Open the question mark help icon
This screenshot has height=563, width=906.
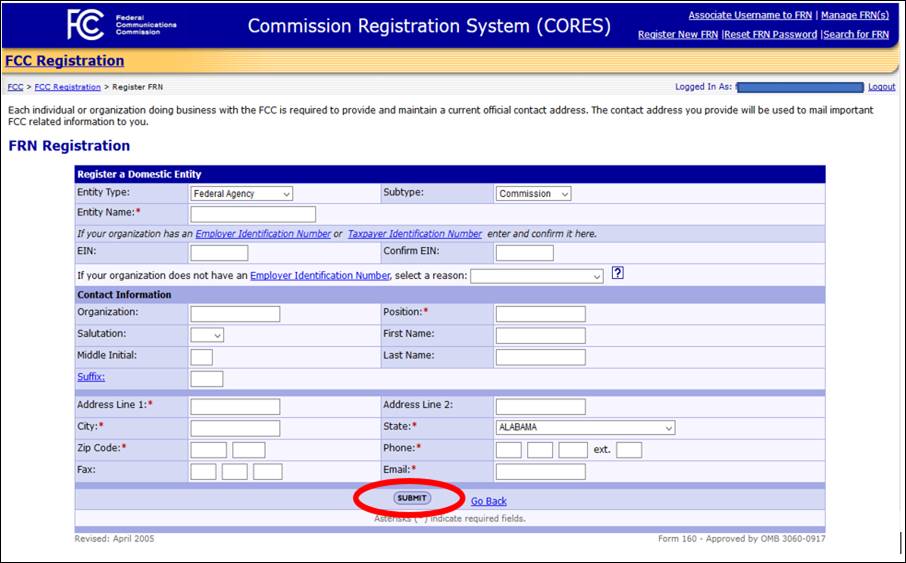coord(618,273)
